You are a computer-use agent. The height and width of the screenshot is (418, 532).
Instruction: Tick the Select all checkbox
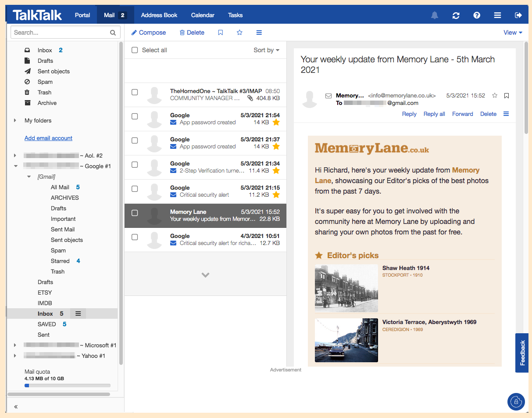point(135,50)
